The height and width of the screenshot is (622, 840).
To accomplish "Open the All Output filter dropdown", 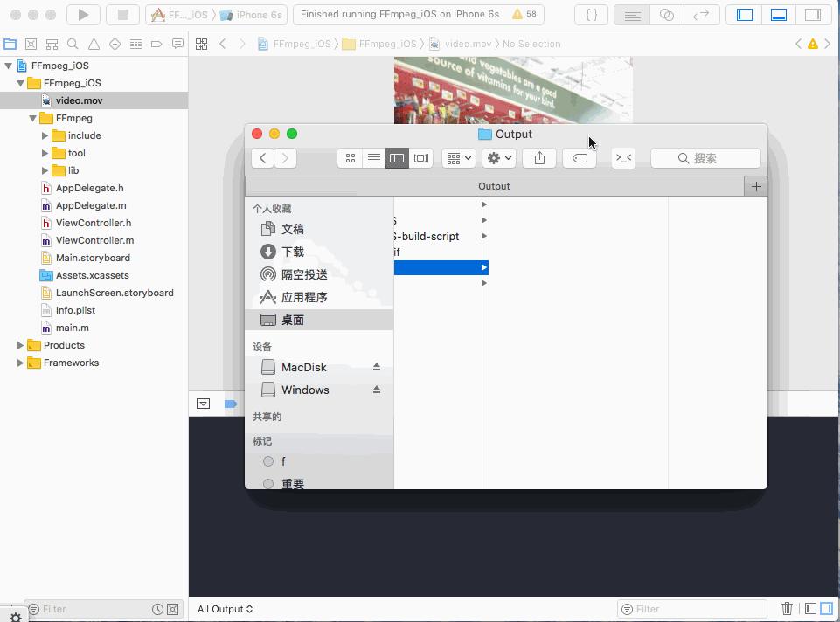I will click(x=224, y=609).
